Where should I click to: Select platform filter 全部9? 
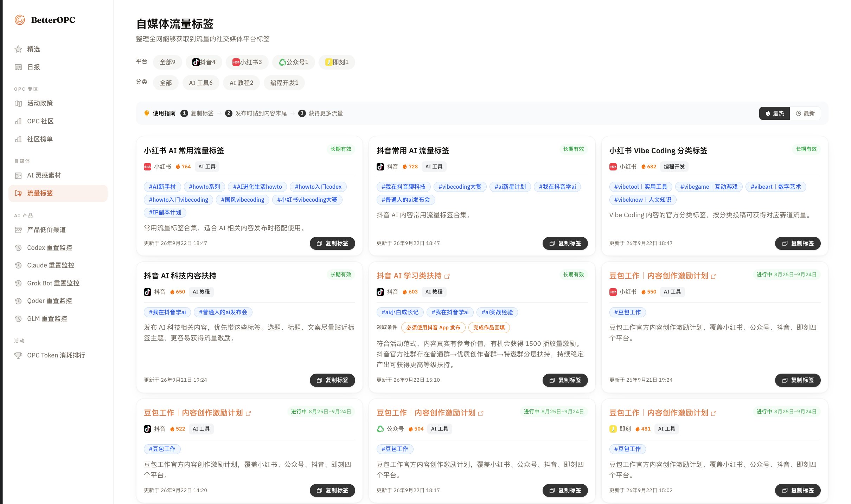click(x=167, y=62)
